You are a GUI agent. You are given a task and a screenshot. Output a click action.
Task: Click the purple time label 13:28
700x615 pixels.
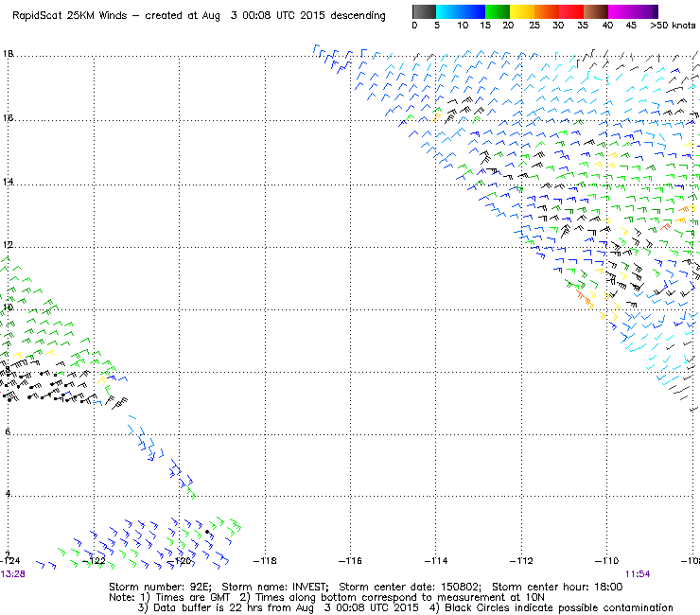(x=13, y=574)
